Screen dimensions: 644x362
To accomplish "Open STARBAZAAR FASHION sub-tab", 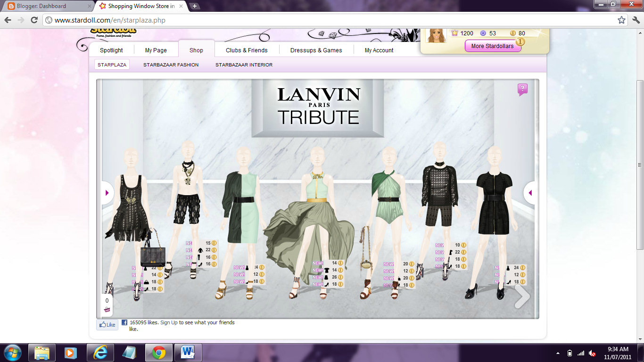I will click(x=171, y=65).
